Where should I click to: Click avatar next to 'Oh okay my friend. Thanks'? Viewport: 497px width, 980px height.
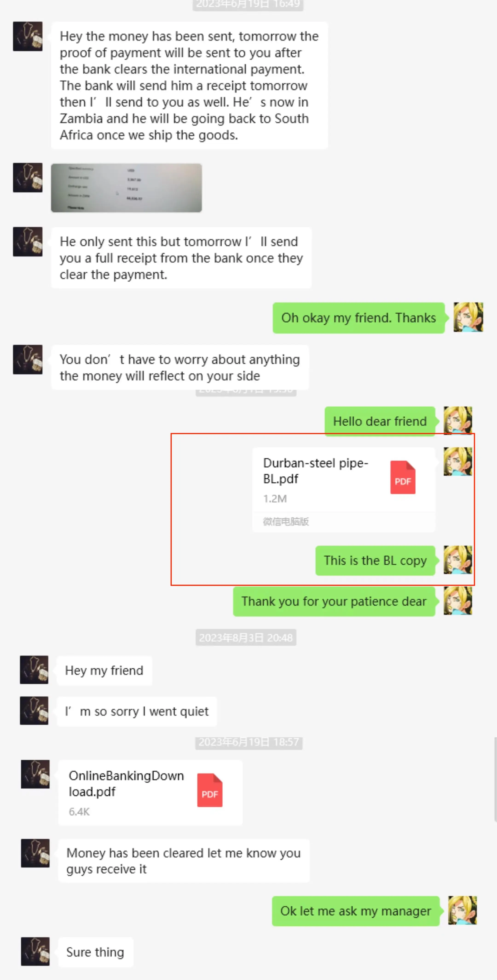(x=468, y=317)
